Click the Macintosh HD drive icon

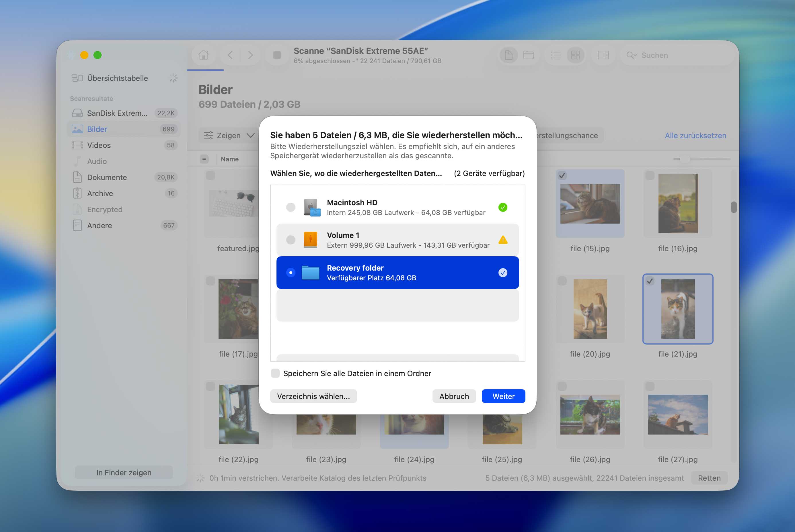pyautogui.click(x=312, y=208)
